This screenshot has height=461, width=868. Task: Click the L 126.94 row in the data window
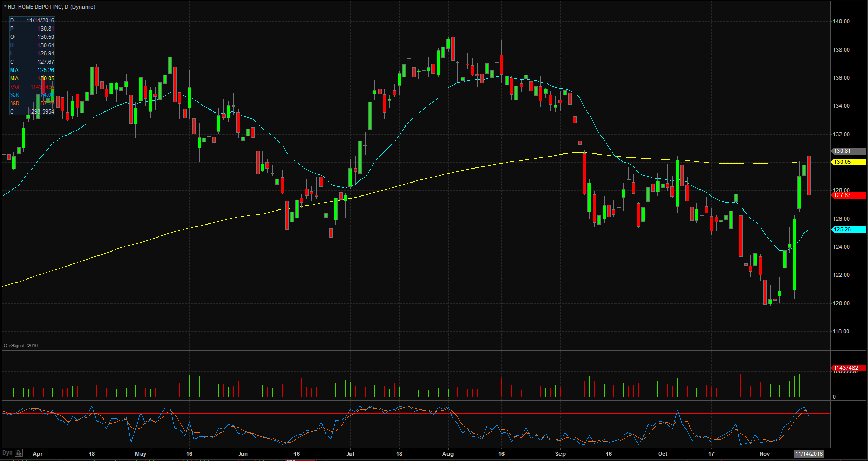coord(32,54)
